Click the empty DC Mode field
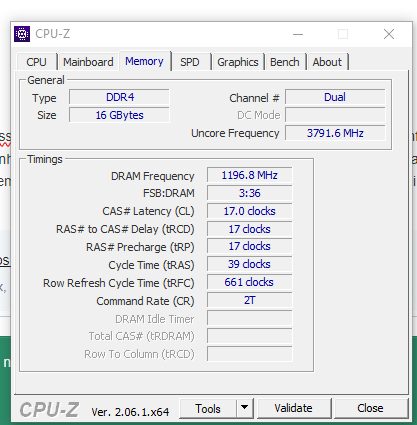Image resolution: width=417 pixels, height=425 pixels. (335, 115)
